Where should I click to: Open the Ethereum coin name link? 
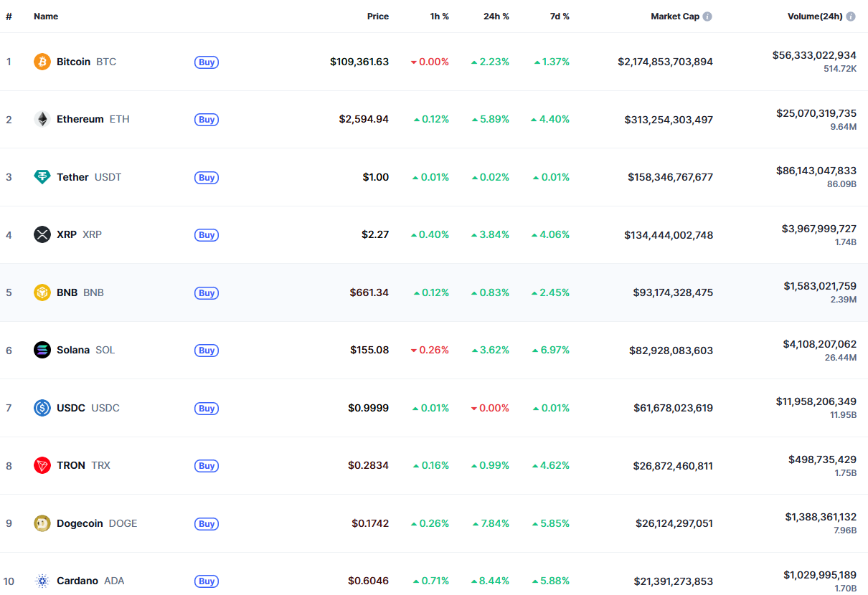coord(80,119)
